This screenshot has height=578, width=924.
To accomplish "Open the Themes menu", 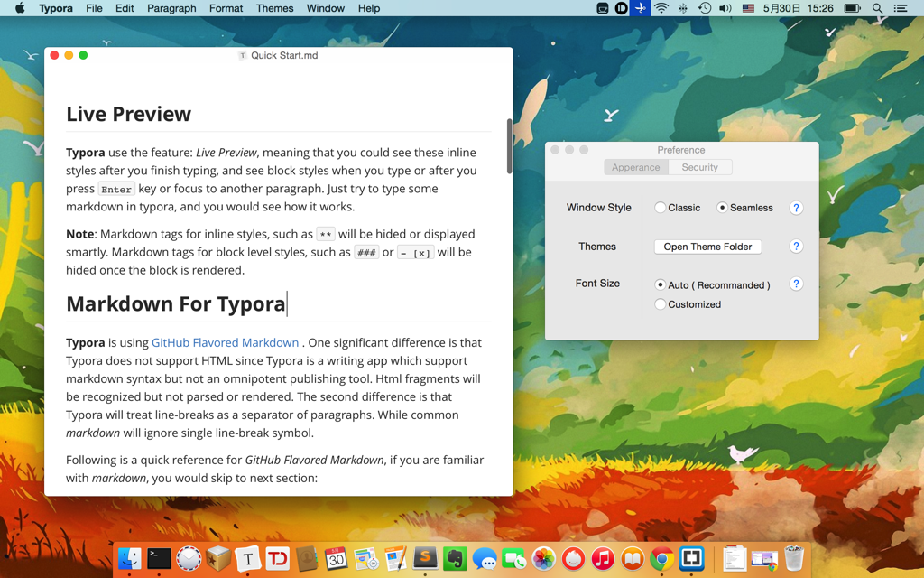I will point(274,8).
